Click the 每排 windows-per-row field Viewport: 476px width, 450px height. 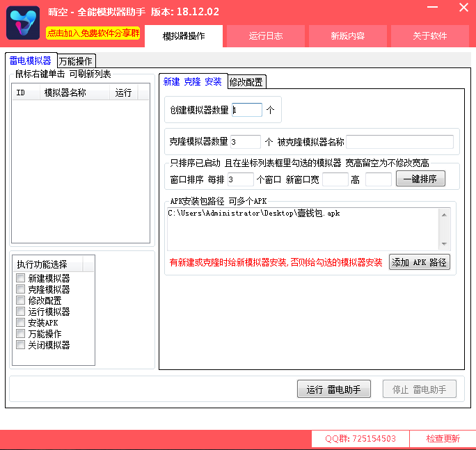click(240, 179)
